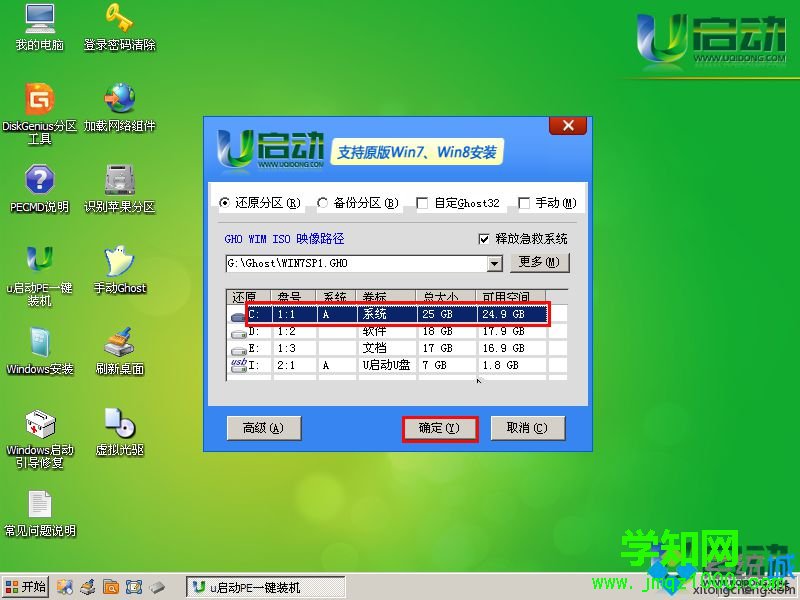
Task: Click the 确定(Y) confirm button
Action: [x=440, y=428]
